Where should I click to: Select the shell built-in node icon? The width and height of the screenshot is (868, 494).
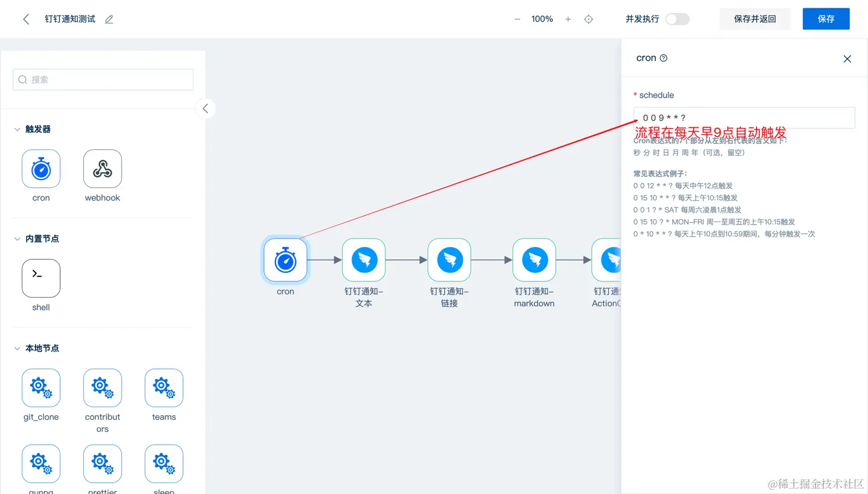(x=41, y=278)
